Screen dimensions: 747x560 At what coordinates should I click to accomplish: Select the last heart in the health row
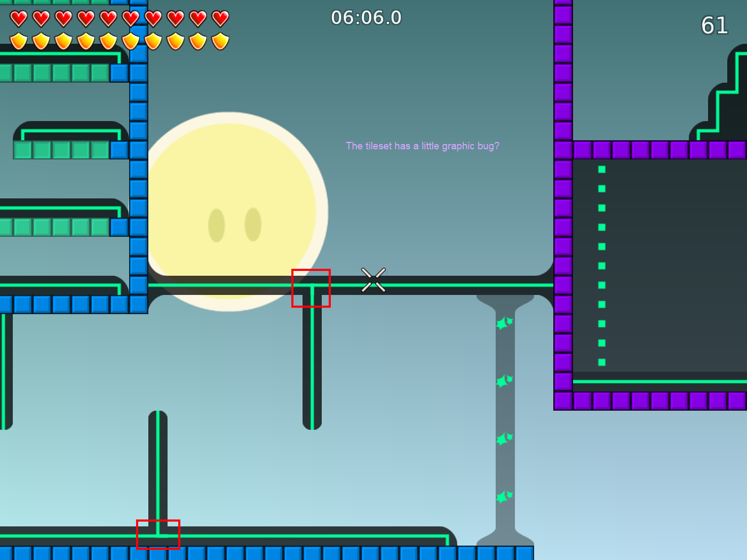(x=219, y=18)
